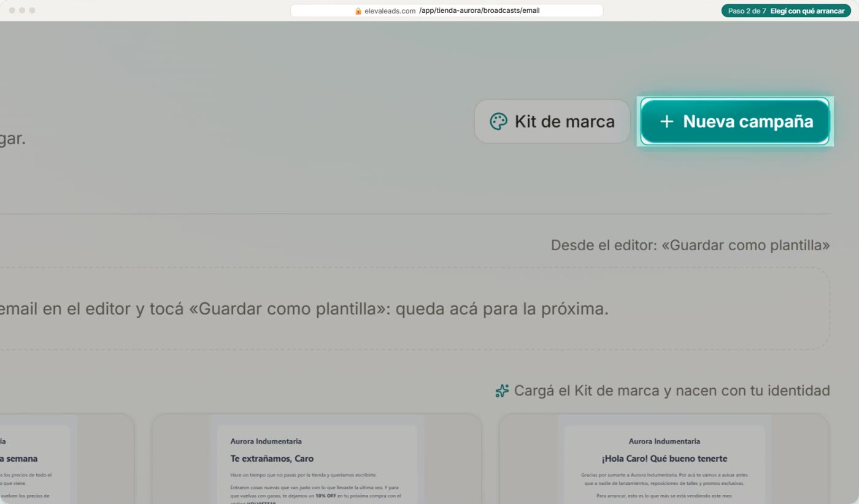Image resolution: width=859 pixels, height=504 pixels.
Task: Open the Kit de marca button
Action: click(552, 121)
